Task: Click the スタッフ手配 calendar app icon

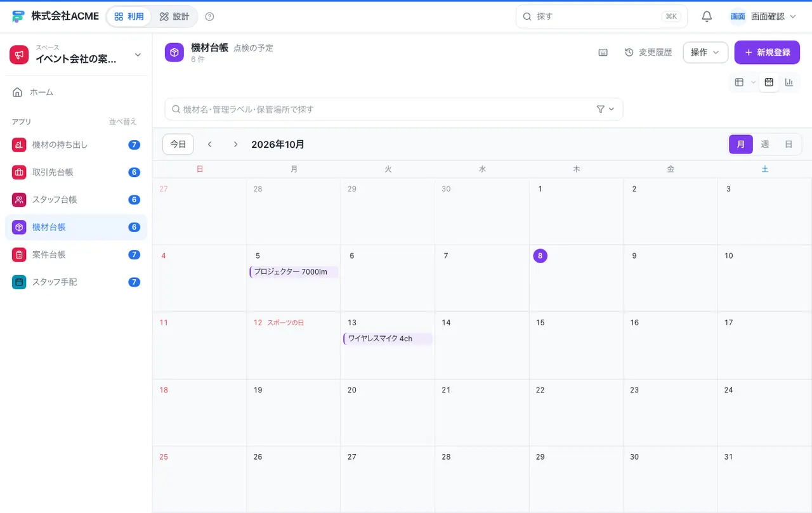Action: (19, 282)
